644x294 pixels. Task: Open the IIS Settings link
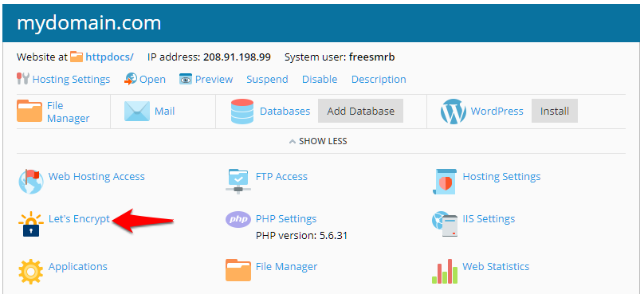tap(489, 219)
